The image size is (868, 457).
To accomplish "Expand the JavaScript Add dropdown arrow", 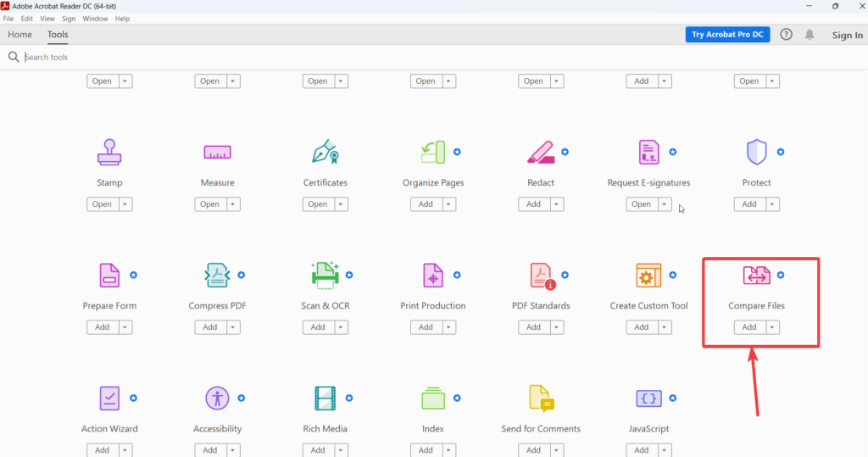I will (x=665, y=450).
